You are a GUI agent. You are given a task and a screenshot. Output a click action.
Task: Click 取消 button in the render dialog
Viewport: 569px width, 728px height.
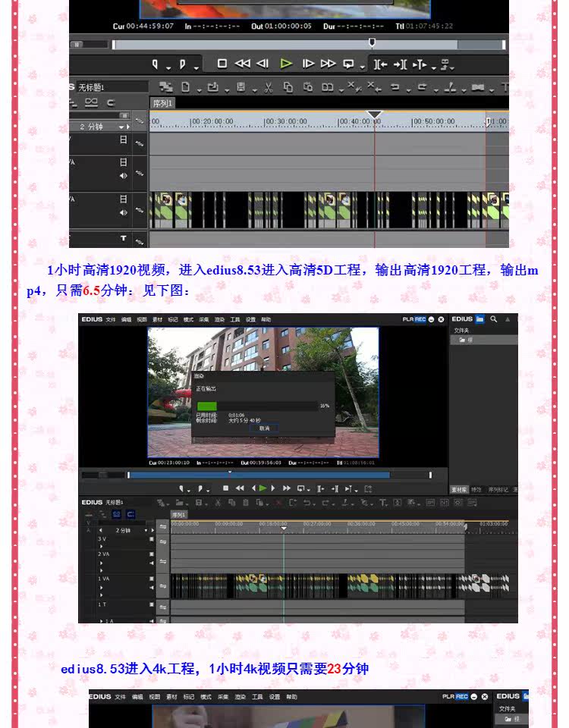264,428
